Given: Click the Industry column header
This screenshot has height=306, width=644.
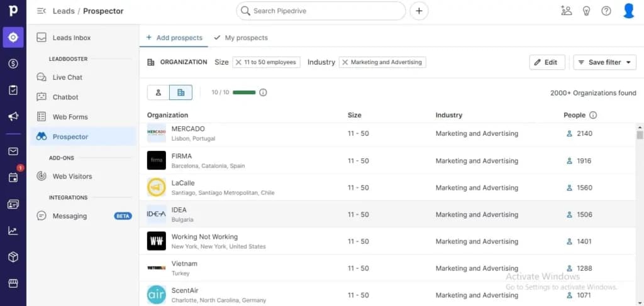Looking at the screenshot, I should click(x=449, y=115).
